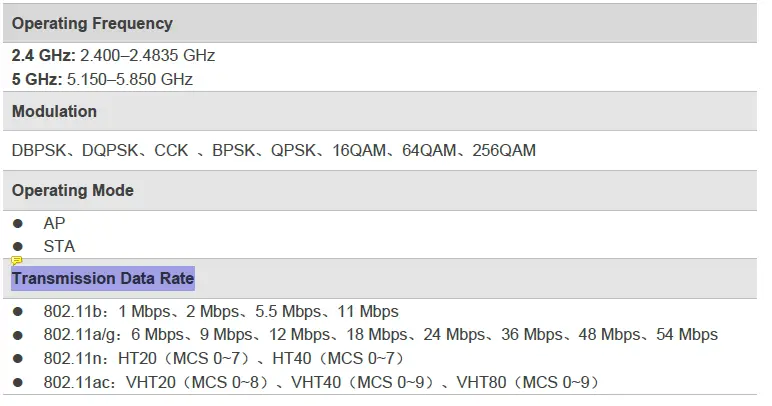
Task: Click the CCK modulation entry
Action: point(170,151)
